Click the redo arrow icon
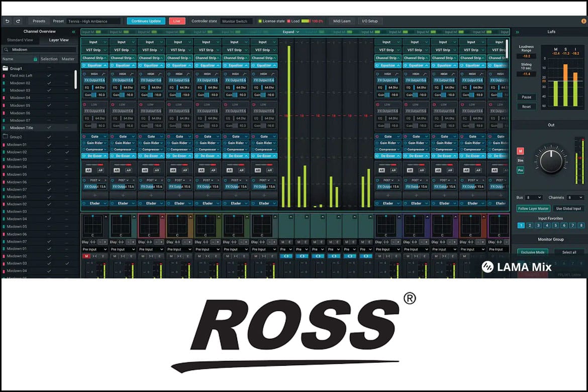This screenshot has height=392, width=588. click(18, 21)
